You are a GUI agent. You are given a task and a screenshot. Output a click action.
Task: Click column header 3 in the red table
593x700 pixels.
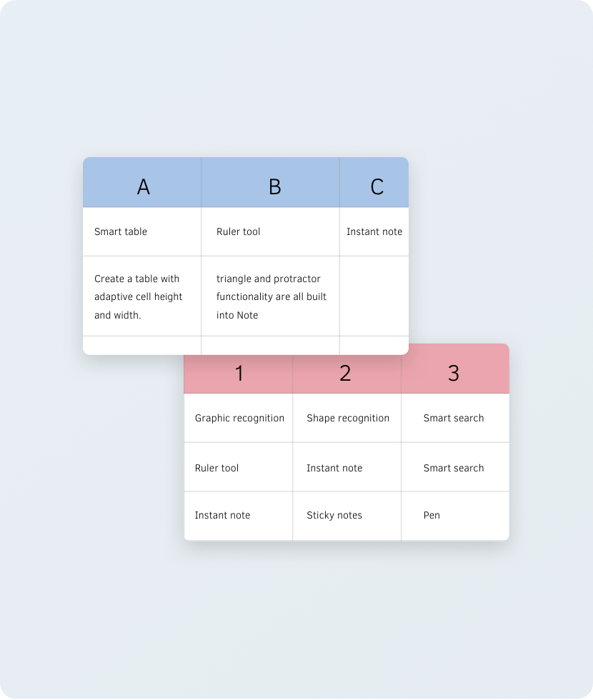point(454,373)
